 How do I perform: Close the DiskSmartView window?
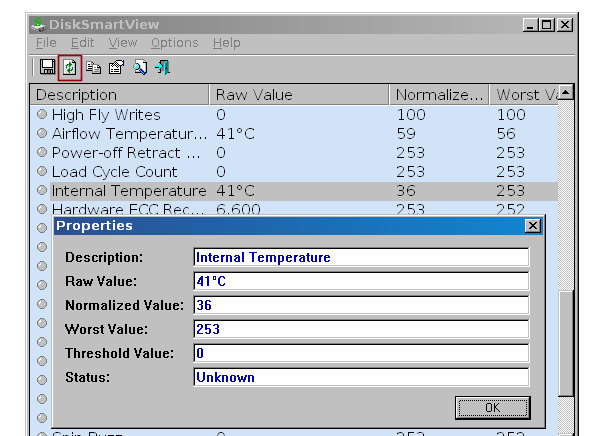pyautogui.click(x=565, y=25)
